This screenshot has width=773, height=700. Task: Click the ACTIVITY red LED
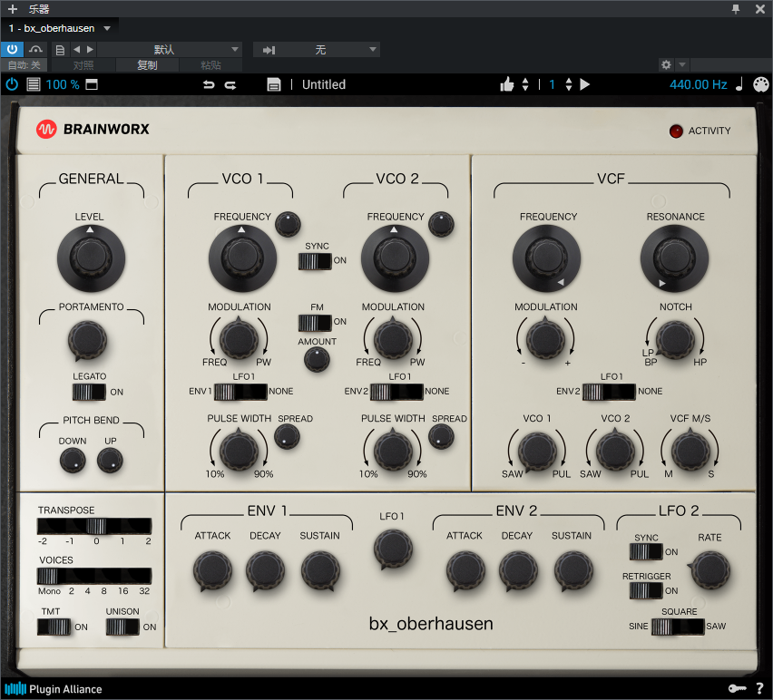[x=676, y=131]
